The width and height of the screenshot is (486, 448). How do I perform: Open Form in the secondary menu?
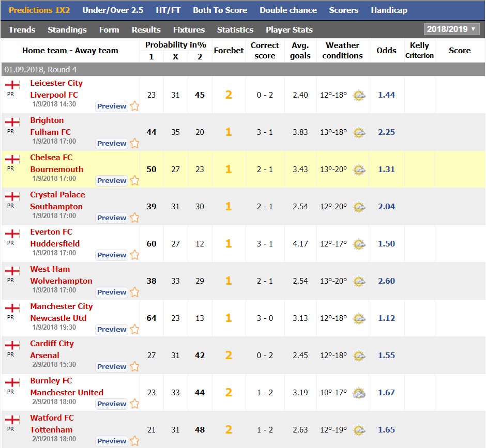pos(109,30)
